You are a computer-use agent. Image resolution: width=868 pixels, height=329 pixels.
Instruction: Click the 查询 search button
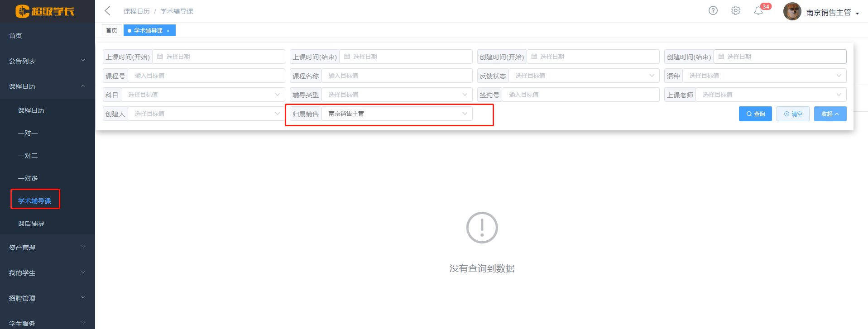tap(755, 114)
